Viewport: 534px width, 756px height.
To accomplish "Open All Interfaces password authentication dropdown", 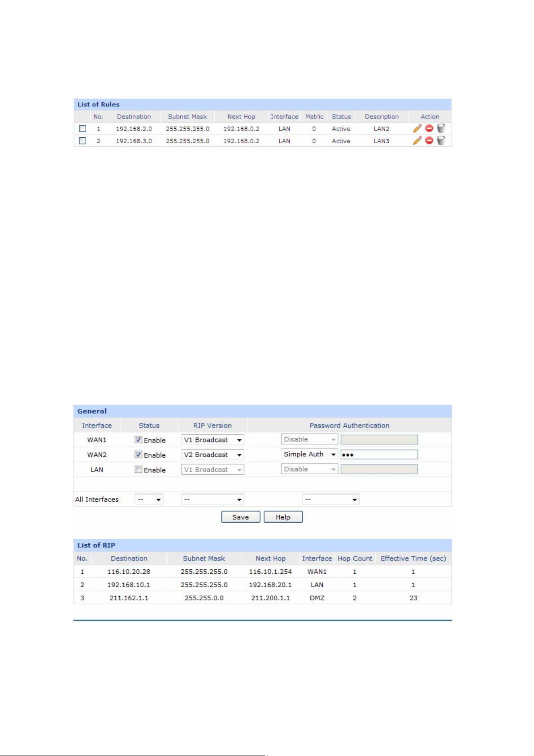I will pos(331,499).
